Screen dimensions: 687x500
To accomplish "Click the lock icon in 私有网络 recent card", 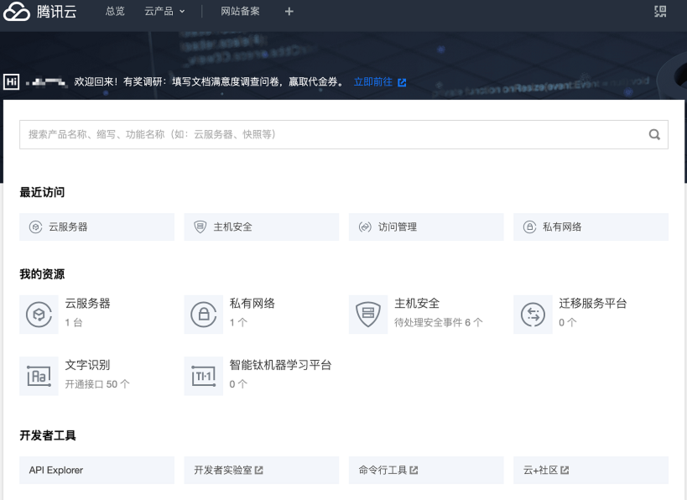I will click(x=530, y=227).
